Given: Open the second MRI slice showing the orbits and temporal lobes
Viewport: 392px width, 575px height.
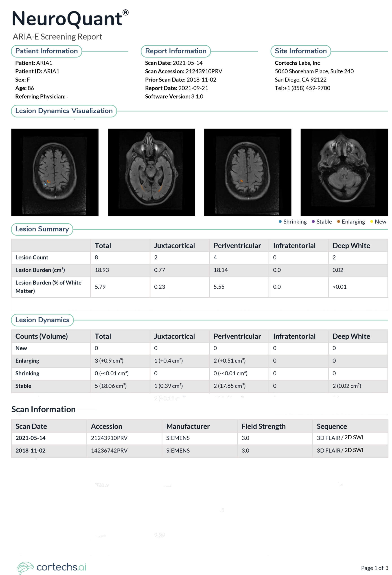Looking at the screenshot, I should pyautogui.click(x=151, y=172).
